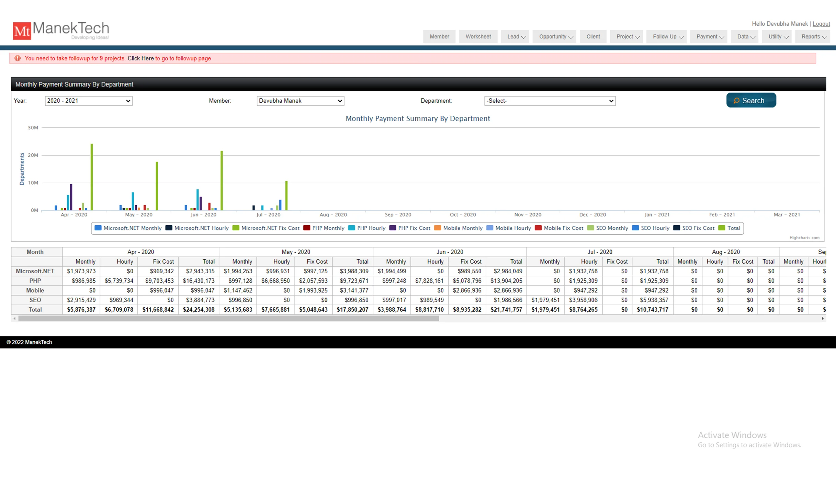Screen dimensions: 836x504
Task: Click the $17,850,207 May total cell
Action: (x=352, y=310)
